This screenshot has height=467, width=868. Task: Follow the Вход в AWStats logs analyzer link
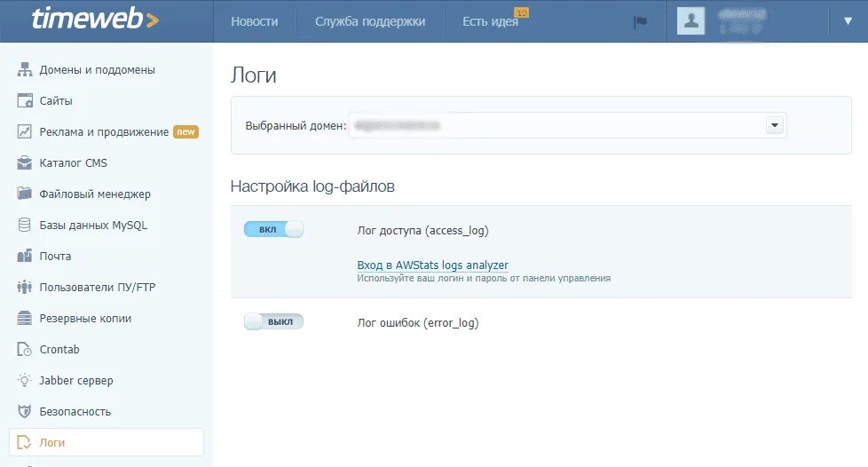tap(432, 265)
